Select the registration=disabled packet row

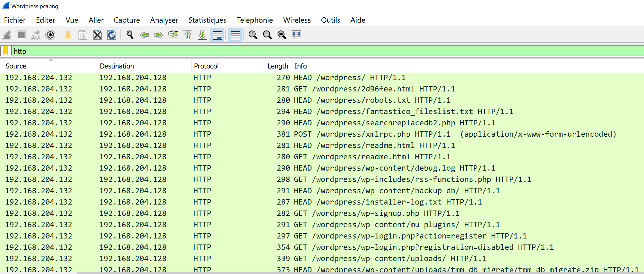click(x=322, y=247)
